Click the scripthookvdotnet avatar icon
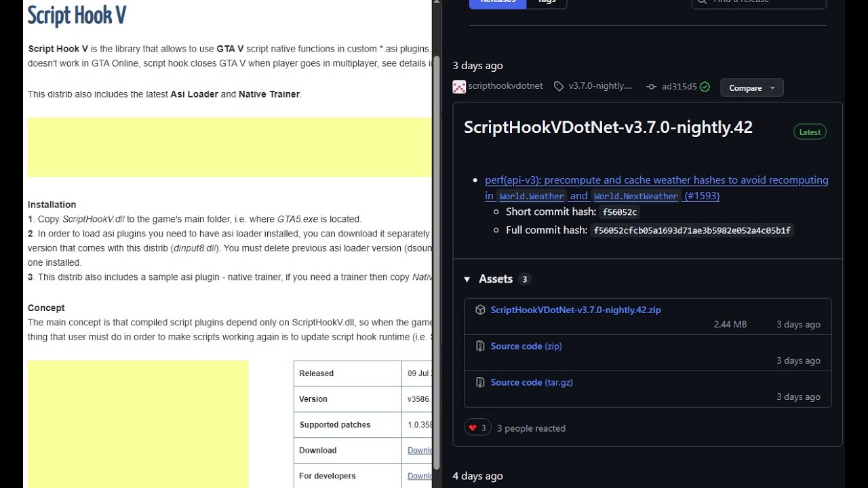Screen dimensions: 868x488 tap(459, 86)
